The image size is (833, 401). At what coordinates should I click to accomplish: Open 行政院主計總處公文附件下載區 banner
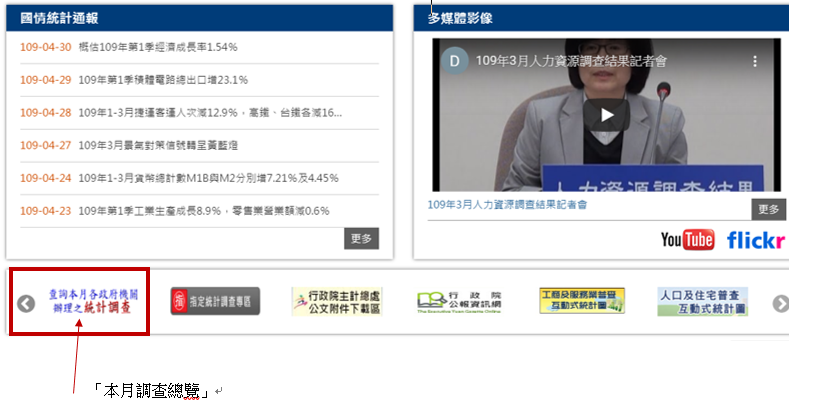(x=336, y=301)
